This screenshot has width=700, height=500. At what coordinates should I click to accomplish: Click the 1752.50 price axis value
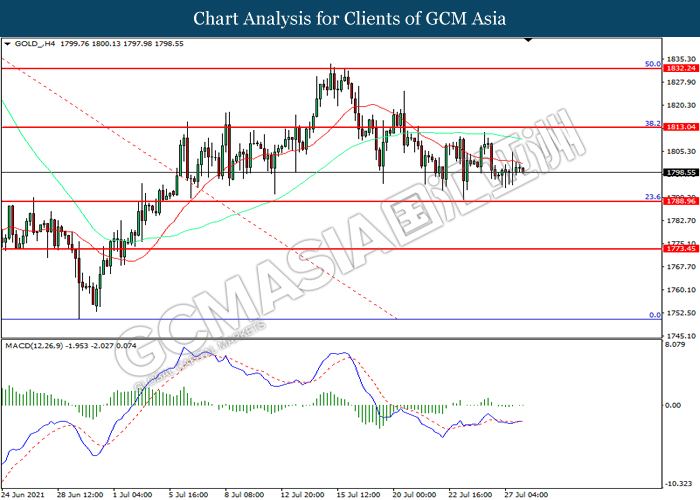pos(681,313)
